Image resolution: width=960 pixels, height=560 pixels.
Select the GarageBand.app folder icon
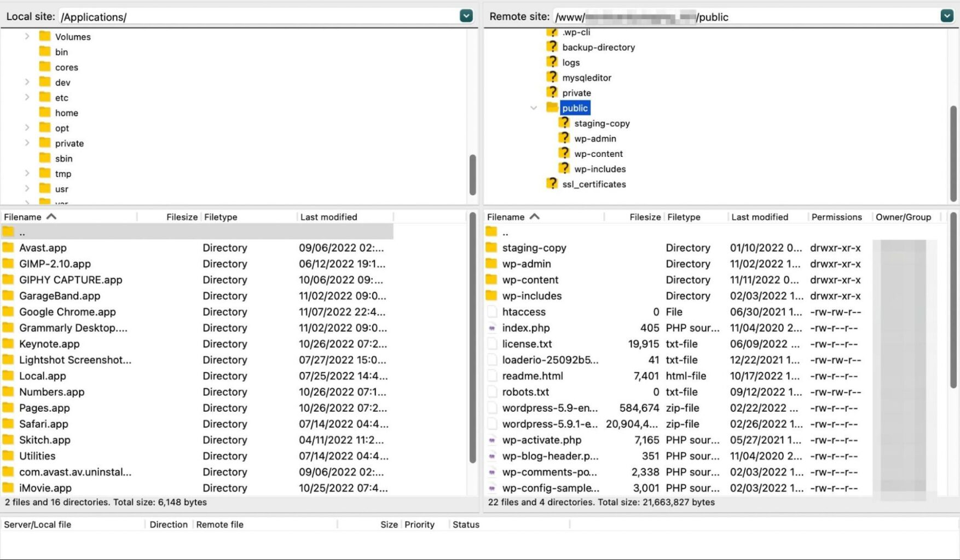pyautogui.click(x=8, y=296)
